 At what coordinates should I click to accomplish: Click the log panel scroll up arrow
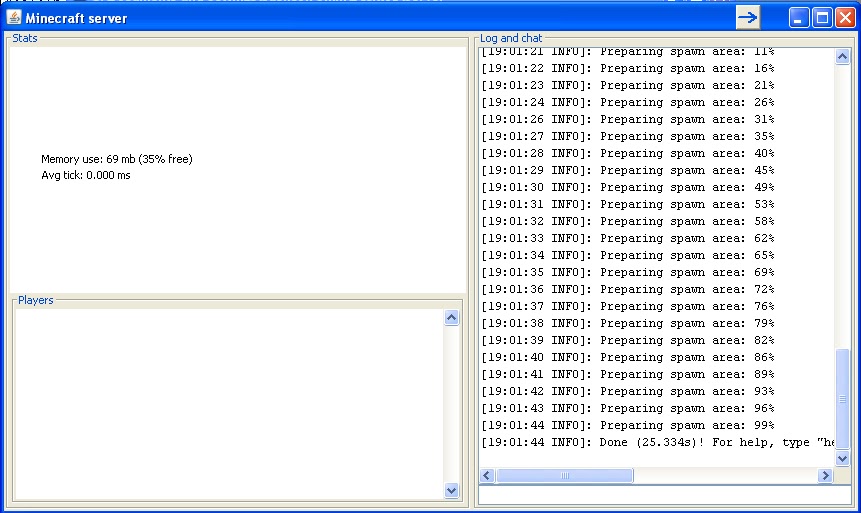[x=842, y=56]
